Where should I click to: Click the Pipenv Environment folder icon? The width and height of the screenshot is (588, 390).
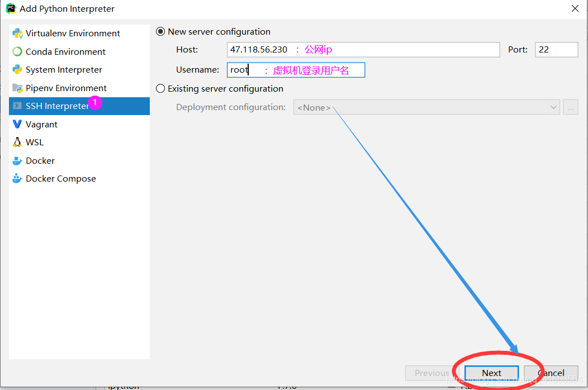point(17,88)
